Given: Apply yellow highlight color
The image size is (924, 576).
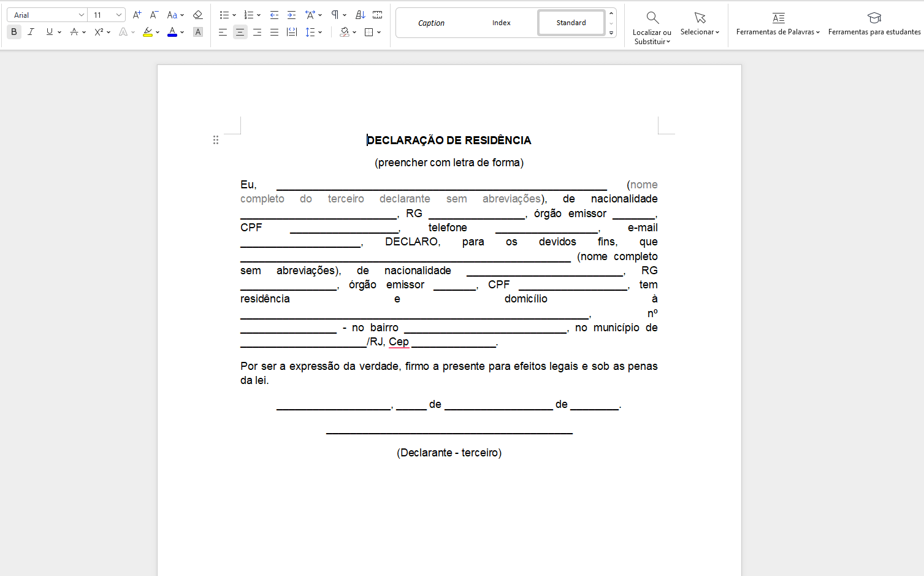Looking at the screenshot, I should [x=148, y=32].
